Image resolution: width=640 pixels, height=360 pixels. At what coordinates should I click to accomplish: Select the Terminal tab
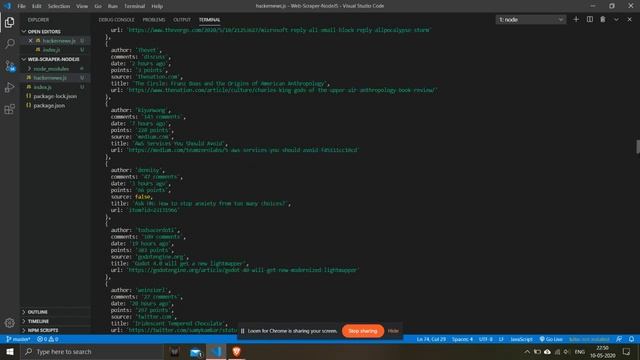(x=209, y=20)
